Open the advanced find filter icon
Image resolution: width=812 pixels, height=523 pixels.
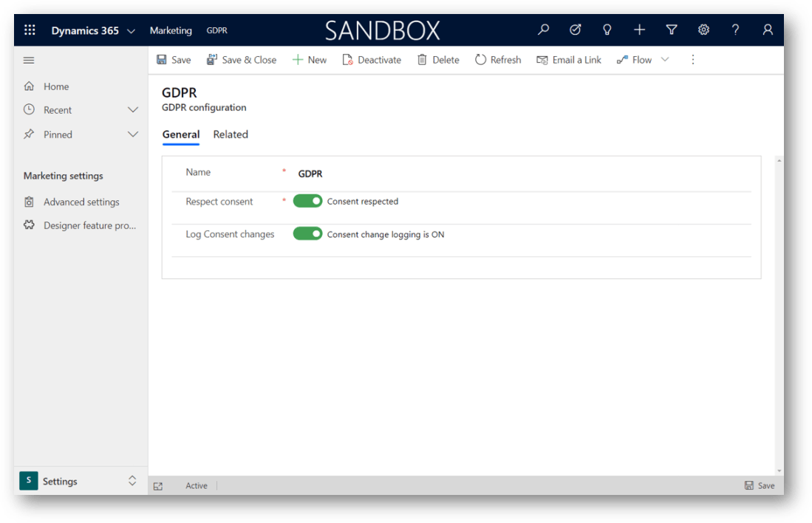(672, 30)
